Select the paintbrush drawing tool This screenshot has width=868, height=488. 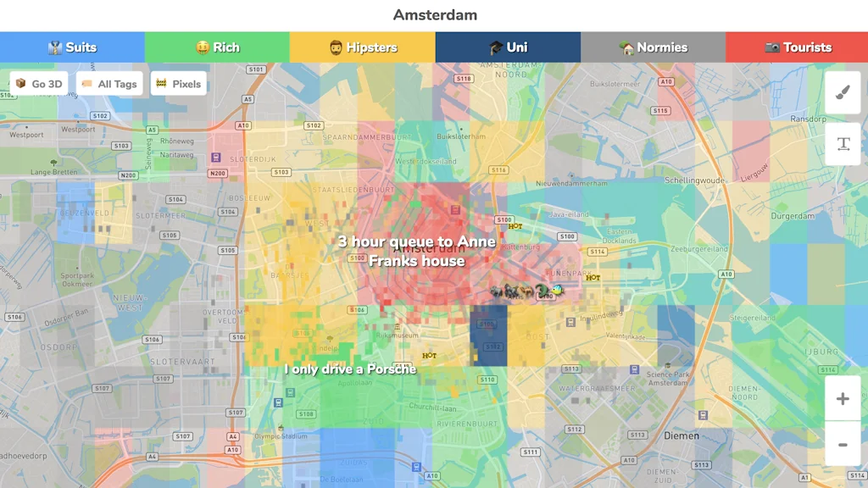pyautogui.click(x=843, y=91)
